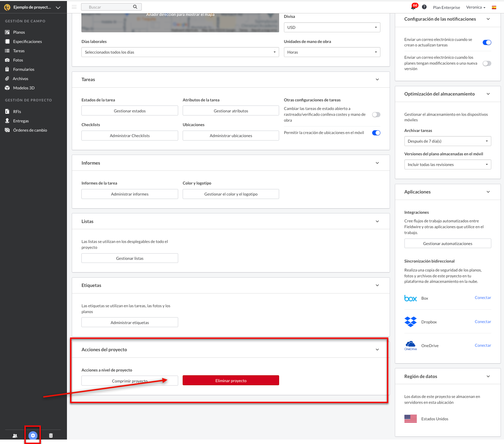The width and height of the screenshot is (504, 444).
Task: Go to Entregas in sidebar menu
Action: (x=21, y=121)
